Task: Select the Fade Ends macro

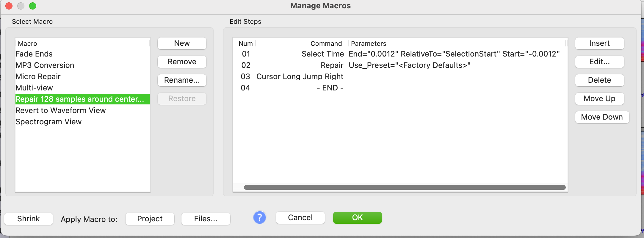Action: pyautogui.click(x=34, y=54)
